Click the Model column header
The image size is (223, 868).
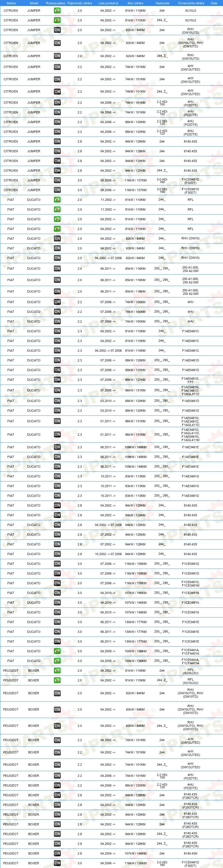pyautogui.click(x=34, y=3)
